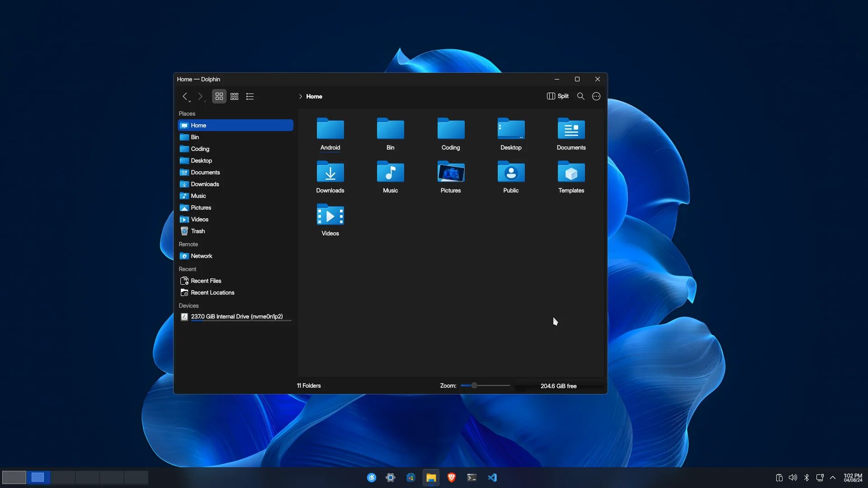The height and width of the screenshot is (488, 868).
Task: Open volume control in system tray
Action: 793,478
